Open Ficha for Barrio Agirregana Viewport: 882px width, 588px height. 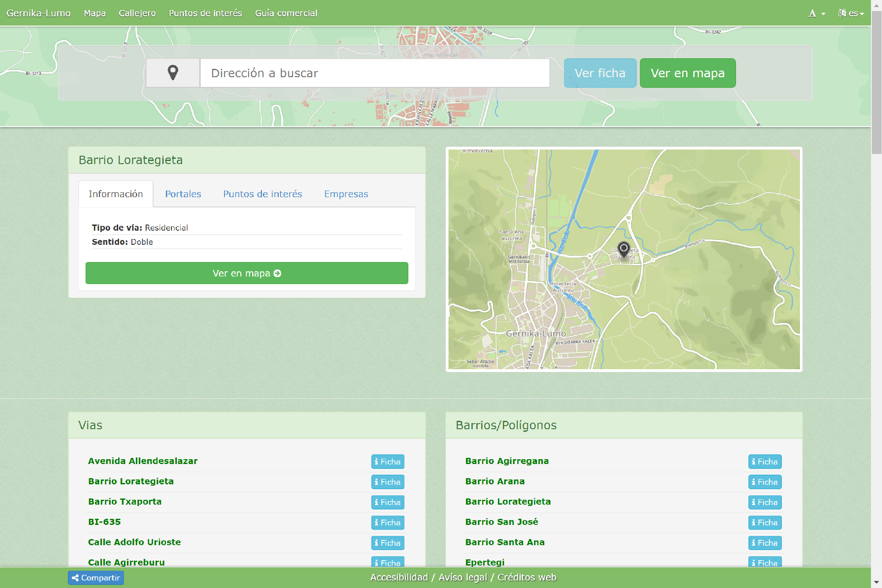[765, 461]
